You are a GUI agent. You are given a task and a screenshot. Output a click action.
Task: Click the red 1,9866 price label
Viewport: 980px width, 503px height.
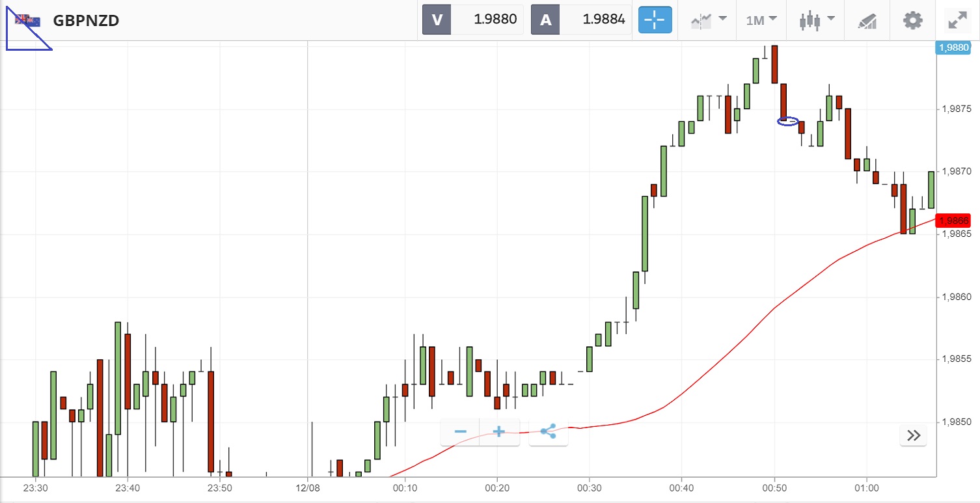click(953, 221)
